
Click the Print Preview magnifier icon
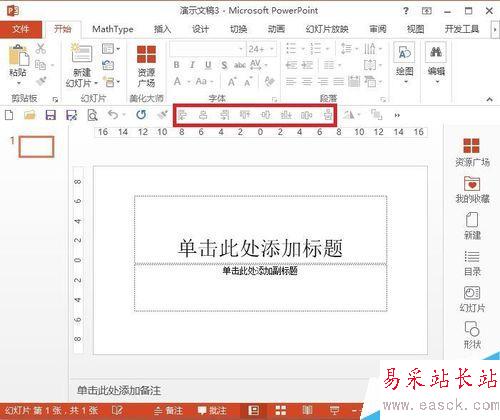(92, 115)
